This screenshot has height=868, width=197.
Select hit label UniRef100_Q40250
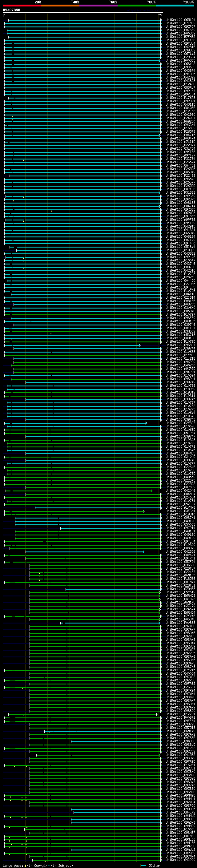tap(180, 365)
